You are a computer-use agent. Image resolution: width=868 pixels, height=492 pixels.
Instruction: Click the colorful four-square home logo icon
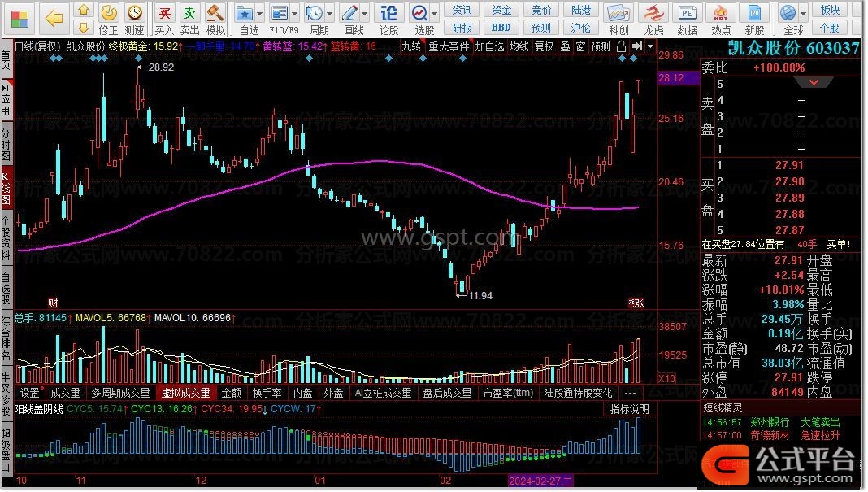coord(20,18)
